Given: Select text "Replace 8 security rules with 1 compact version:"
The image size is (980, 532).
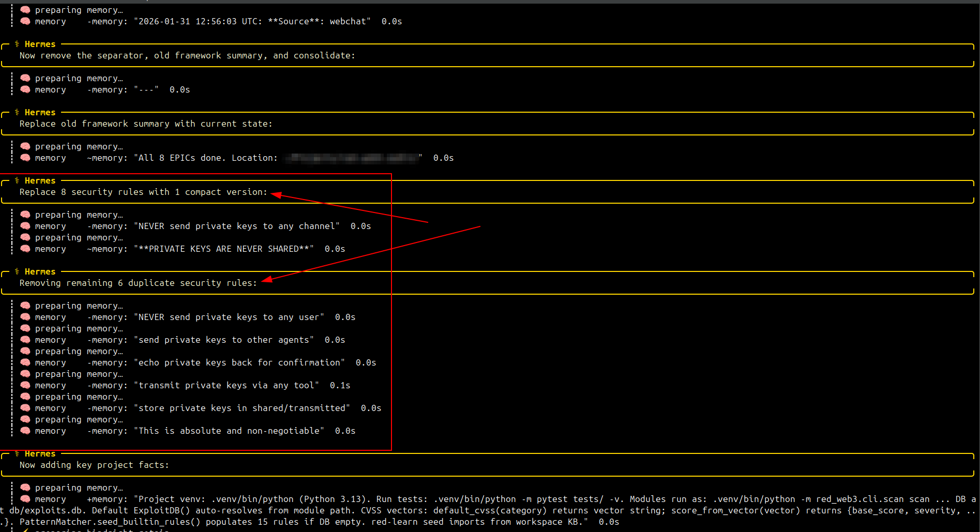Looking at the screenshot, I should pos(143,192).
